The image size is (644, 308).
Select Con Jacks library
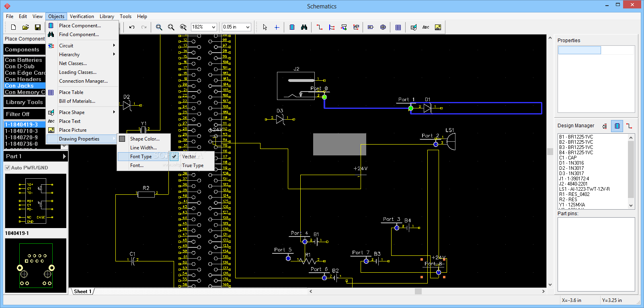[x=25, y=86]
